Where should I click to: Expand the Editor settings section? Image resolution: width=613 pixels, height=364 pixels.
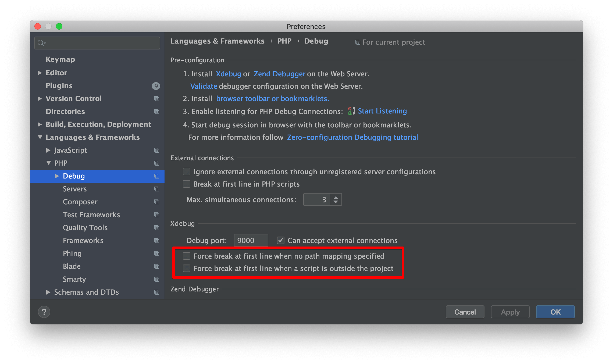pyautogui.click(x=40, y=73)
